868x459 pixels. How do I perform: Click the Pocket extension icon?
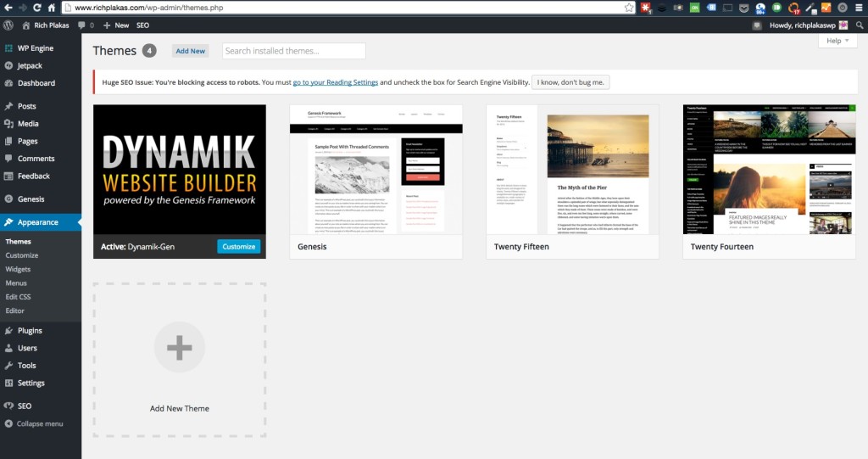744,7
